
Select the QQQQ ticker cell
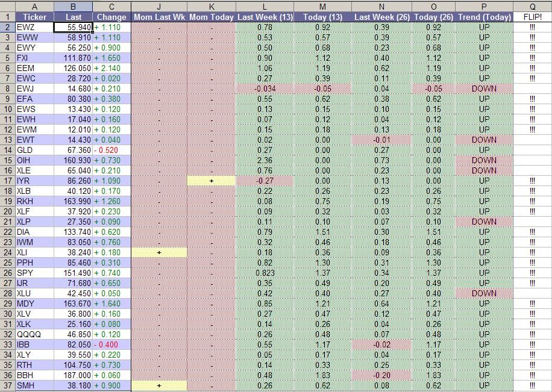(x=34, y=334)
